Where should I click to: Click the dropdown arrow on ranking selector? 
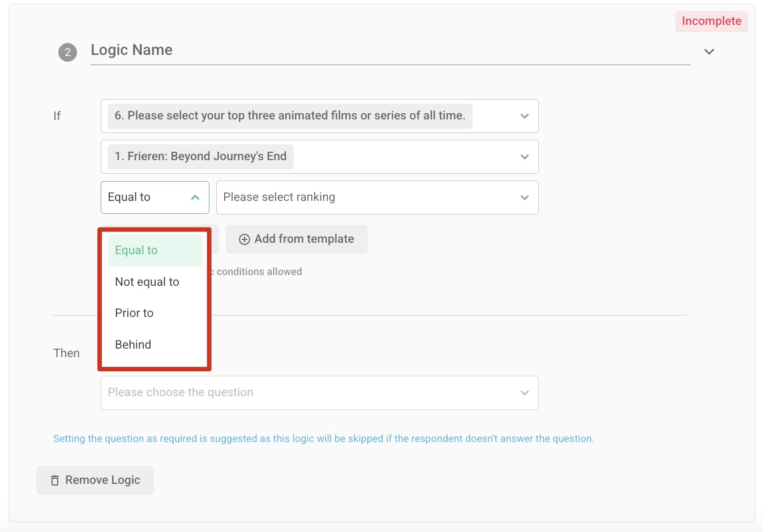(524, 198)
